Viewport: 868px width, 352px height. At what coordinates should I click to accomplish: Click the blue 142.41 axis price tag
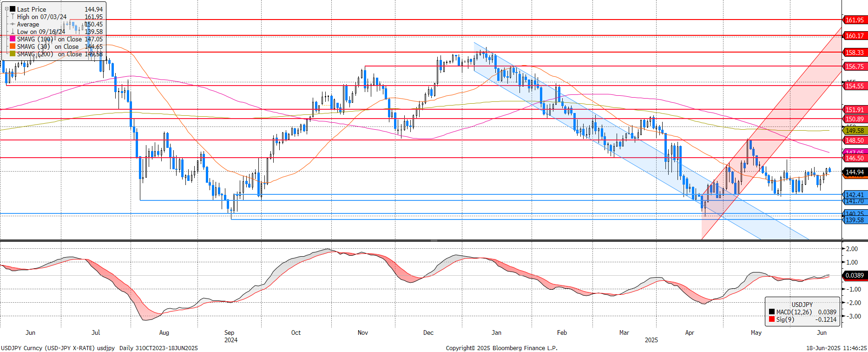click(855, 195)
